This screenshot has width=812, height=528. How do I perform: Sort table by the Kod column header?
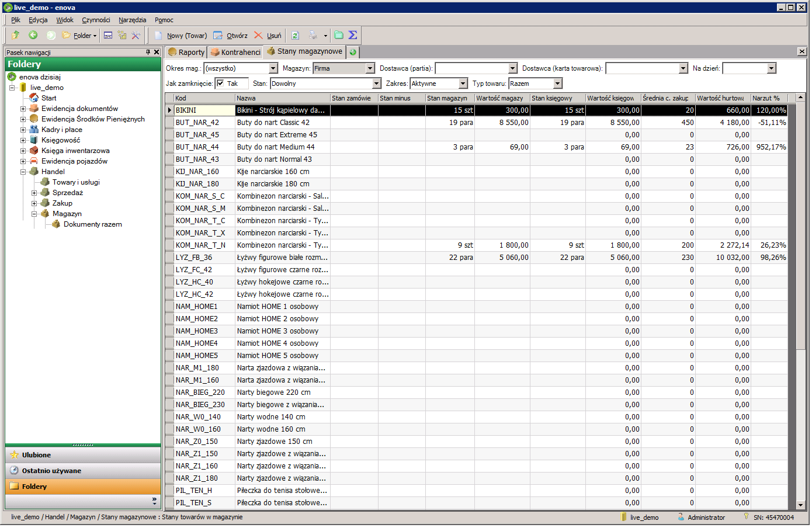(x=204, y=98)
